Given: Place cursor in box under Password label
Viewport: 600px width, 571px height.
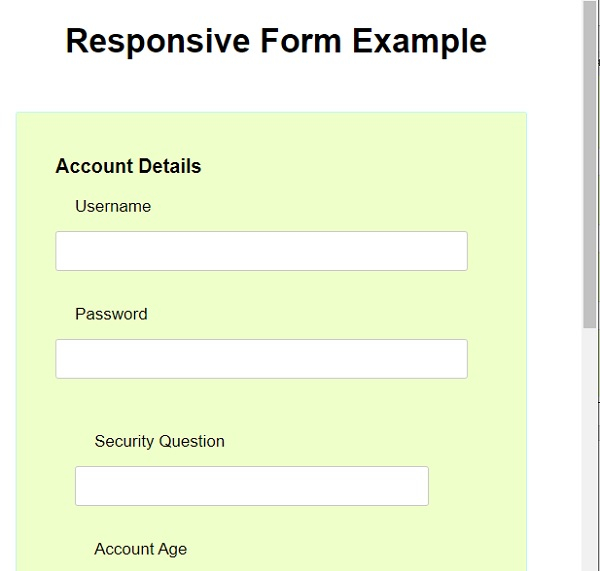Looking at the screenshot, I should tap(261, 359).
